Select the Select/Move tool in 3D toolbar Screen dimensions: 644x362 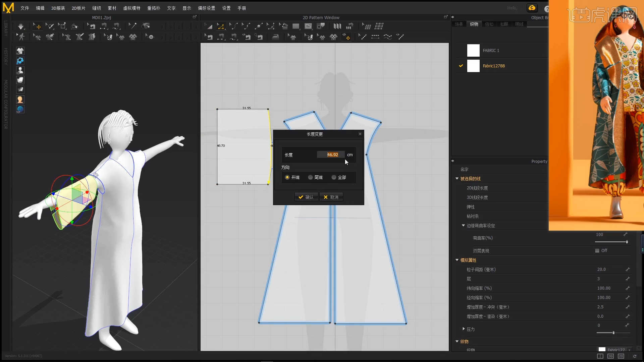37,26
